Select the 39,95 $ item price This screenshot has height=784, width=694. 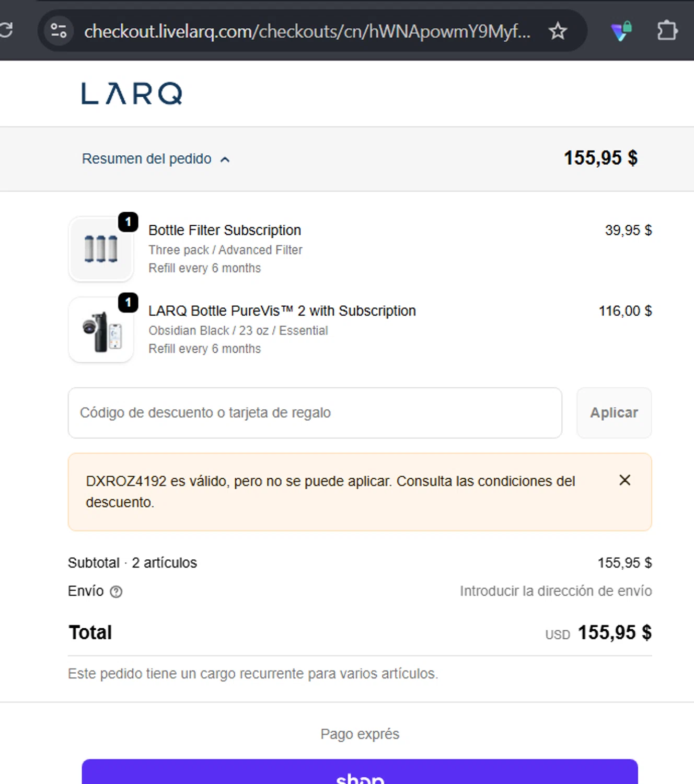tap(628, 230)
